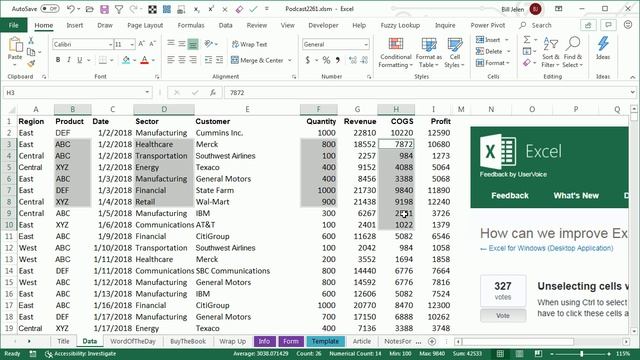Click Increase Font Size icon
Screen dimensions: 640x360
pyautogui.click(x=141, y=44)
